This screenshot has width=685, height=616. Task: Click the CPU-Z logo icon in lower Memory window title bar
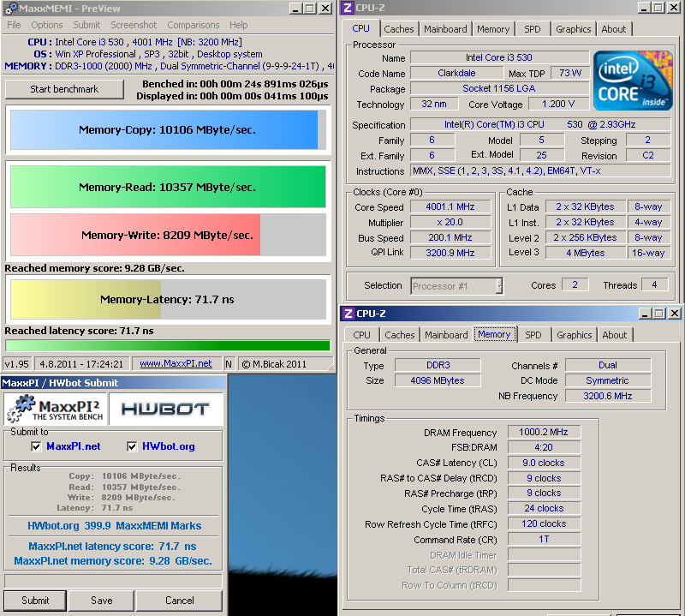[348, 314]
